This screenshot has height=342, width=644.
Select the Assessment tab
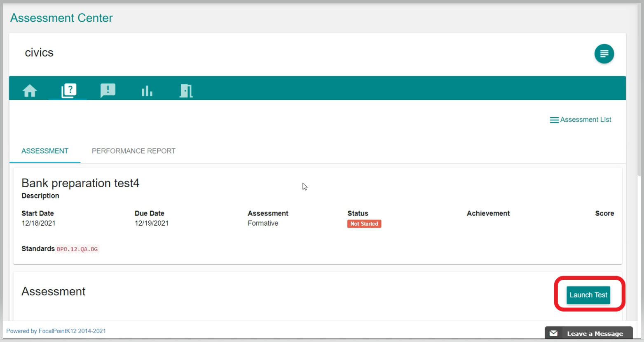coord(45,151)
